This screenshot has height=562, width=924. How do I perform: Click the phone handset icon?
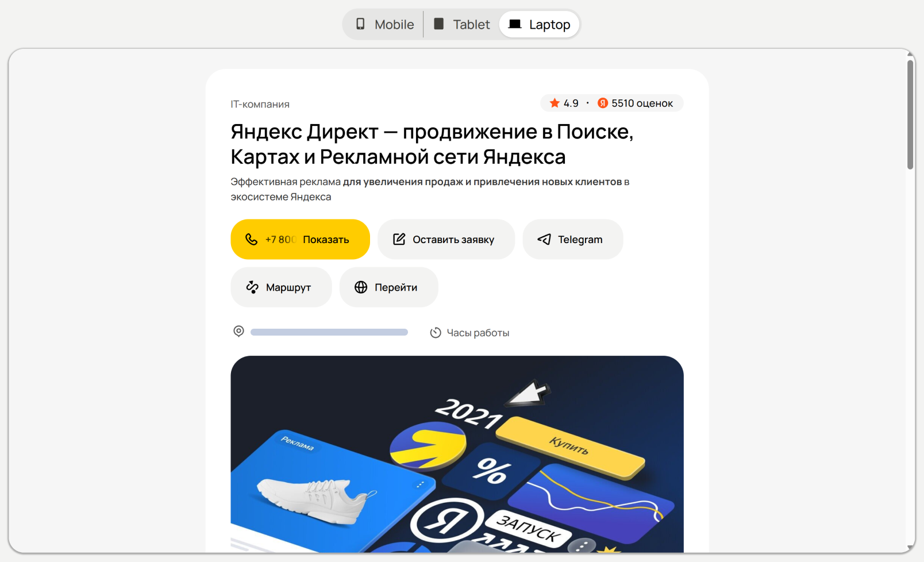(252, 239)
